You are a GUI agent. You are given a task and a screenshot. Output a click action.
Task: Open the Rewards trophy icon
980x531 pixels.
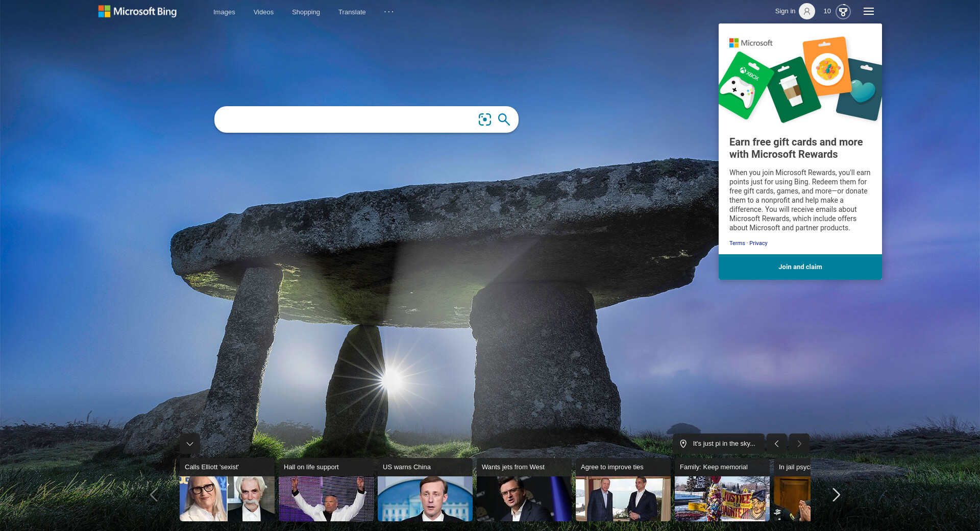tap(843, 11)
